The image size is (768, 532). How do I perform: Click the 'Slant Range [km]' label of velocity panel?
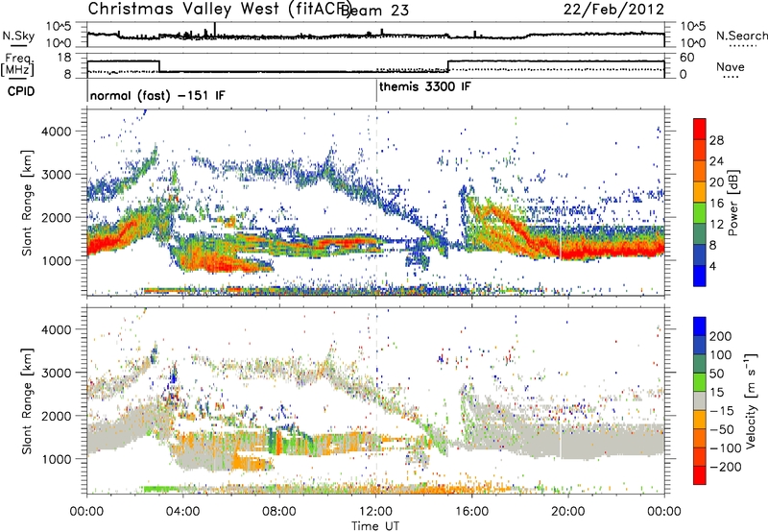pos(27,400)
